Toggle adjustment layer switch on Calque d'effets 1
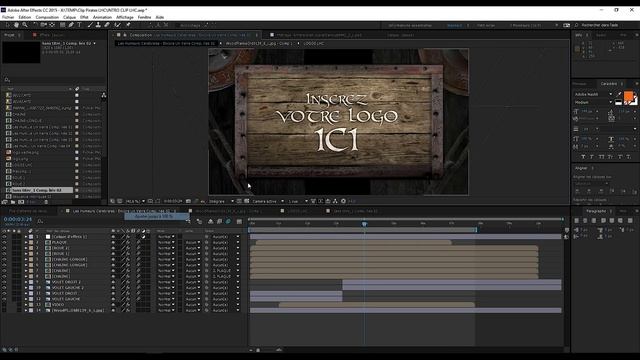Screen dimensions: 640x360 (144, 237)
